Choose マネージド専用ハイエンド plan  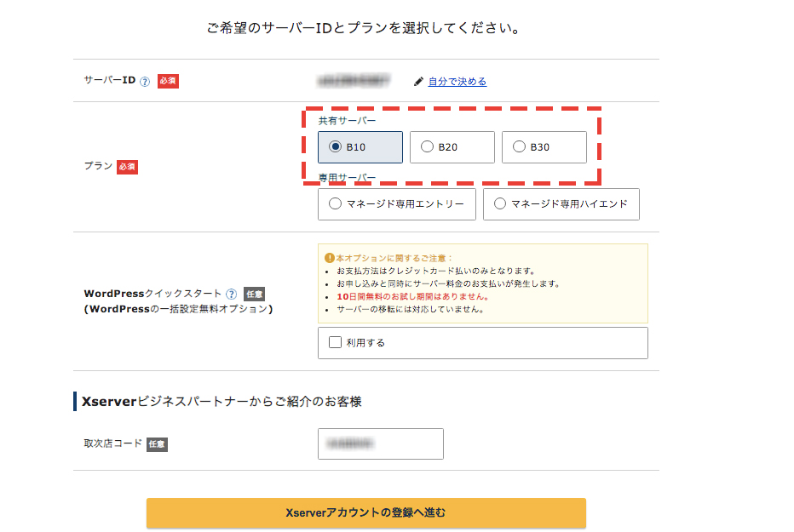500,204
